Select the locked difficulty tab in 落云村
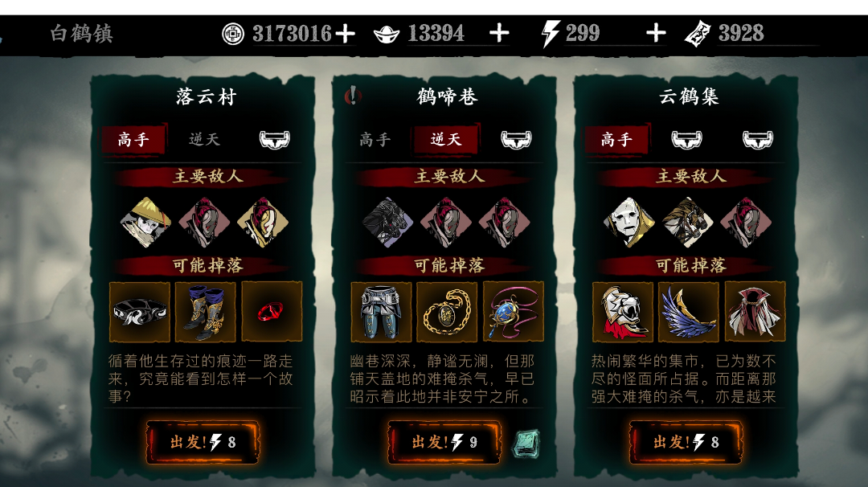The width and height of the screenshot is (868, 487). (275, 140)
